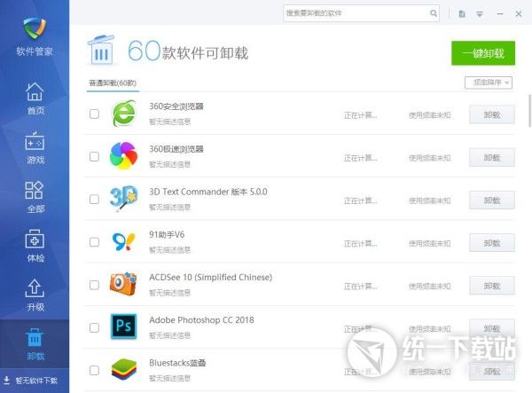Click the green 一键卸载 button
This screenshot has width=532, height=393.
coord(482,53)
